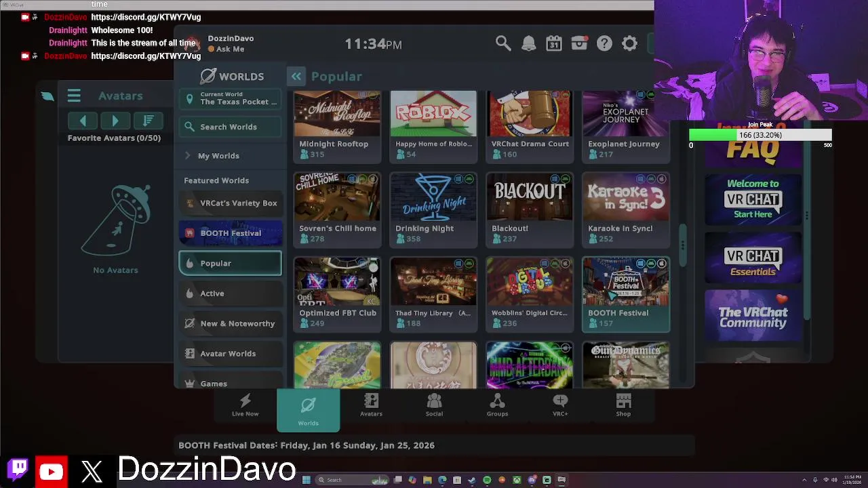Screen dimensions: 868x488
Task: Select the Worlds dock tab
Action: pos(308,410)
